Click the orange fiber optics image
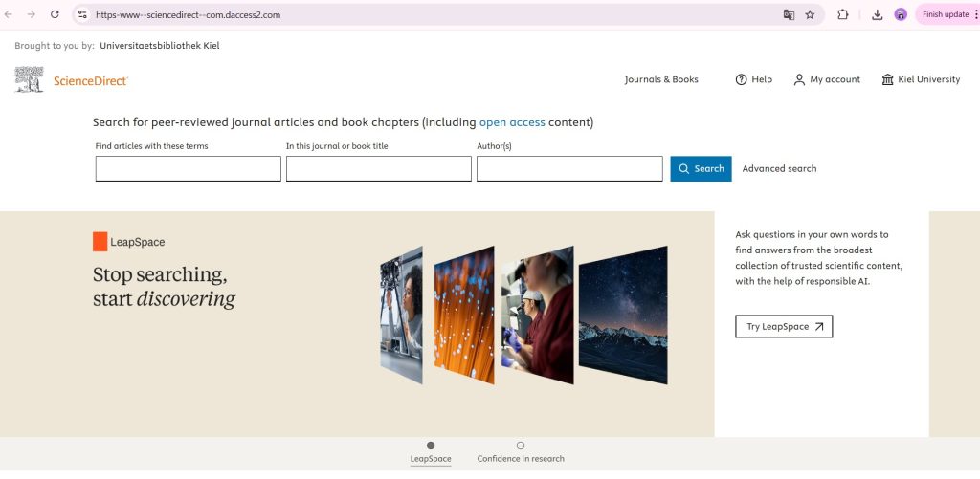The width and height of the screenshot is (980, 479). click(x=464, y=316)
